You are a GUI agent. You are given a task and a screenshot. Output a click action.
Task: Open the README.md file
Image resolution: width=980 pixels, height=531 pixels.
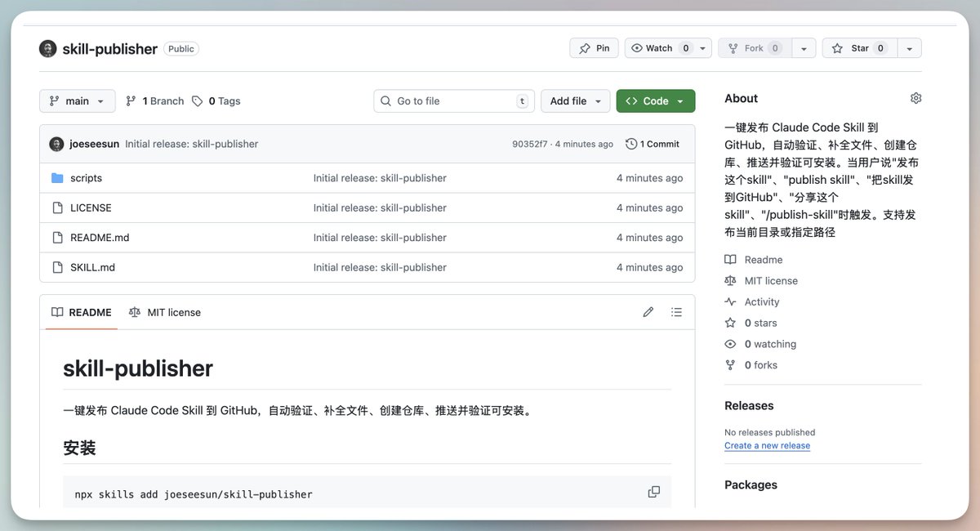(x=100, y=238)
